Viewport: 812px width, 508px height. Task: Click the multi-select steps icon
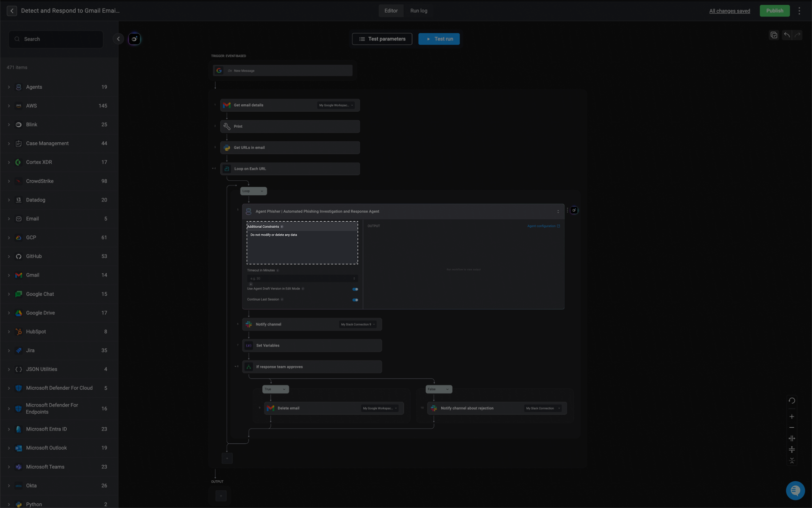(x=774, y=35)
